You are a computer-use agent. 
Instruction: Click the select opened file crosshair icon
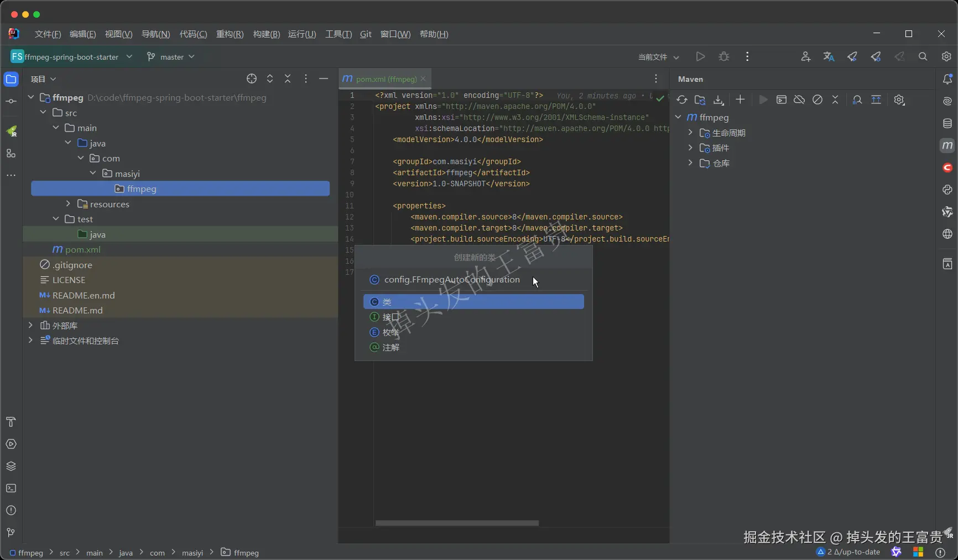pyautogui.click(x=252, y=79)
